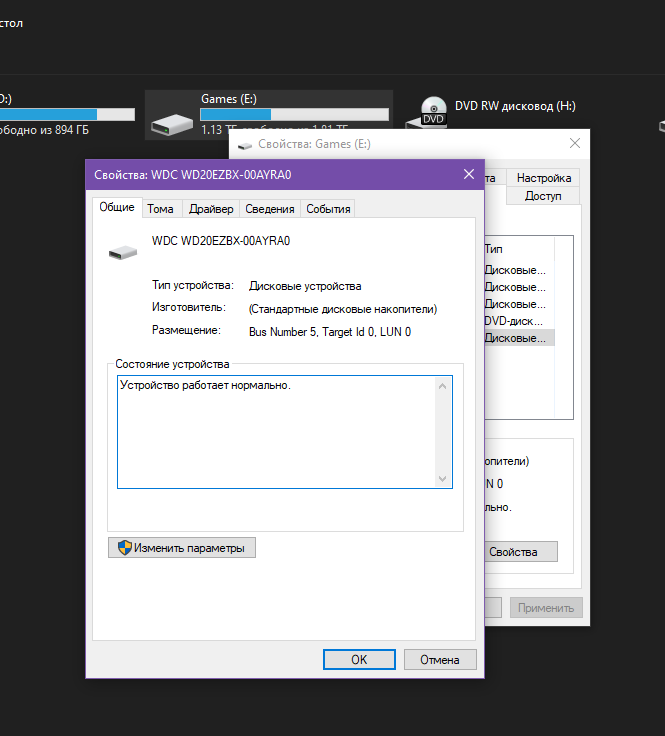Click drive icon in Games (E:) properties title
Viewport: 665px width, 736px height.
(x=245, y=146)
